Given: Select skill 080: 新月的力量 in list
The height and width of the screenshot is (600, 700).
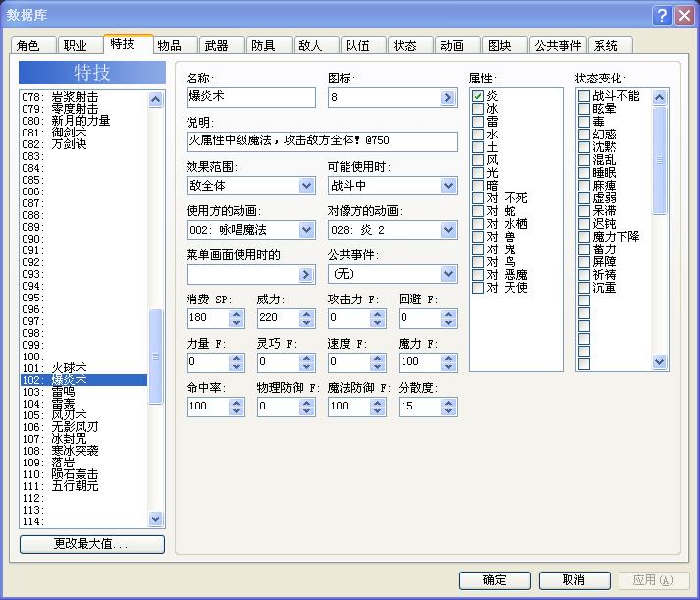Looking at the screenshot, I should point(83,121).
